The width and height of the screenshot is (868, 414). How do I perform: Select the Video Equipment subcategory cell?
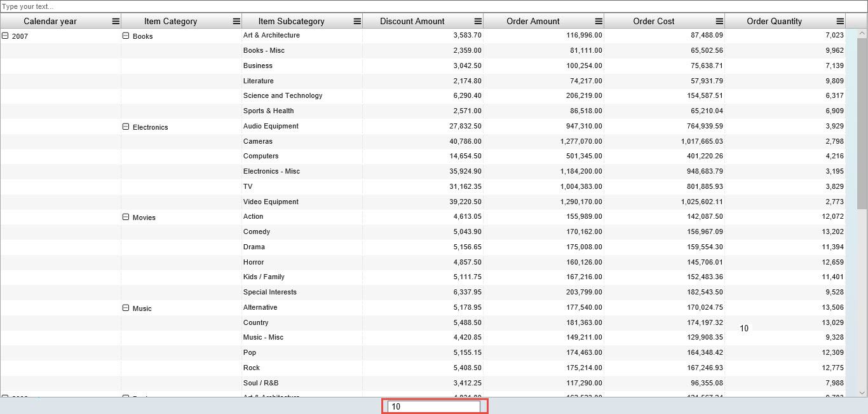pos(271,202)
